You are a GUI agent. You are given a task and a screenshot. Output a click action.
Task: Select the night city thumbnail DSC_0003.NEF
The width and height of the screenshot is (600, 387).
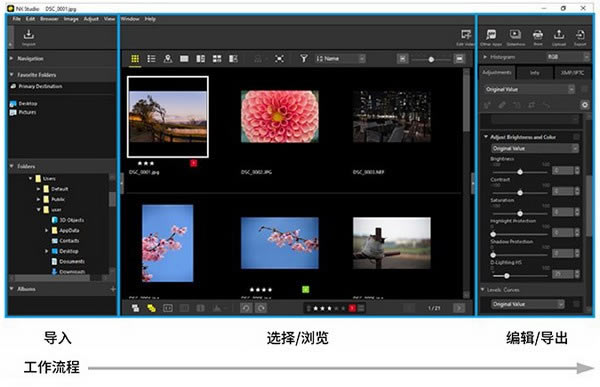(392, 116)
